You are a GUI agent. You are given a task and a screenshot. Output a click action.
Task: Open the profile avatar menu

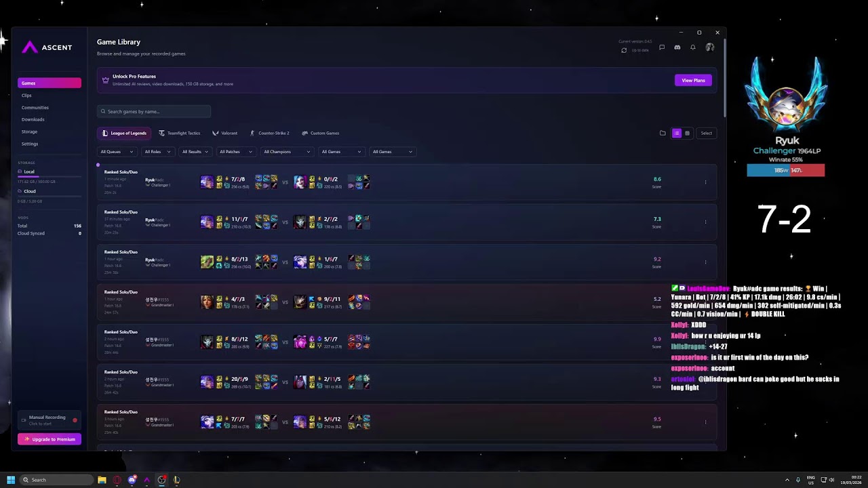tap(709, 47)
